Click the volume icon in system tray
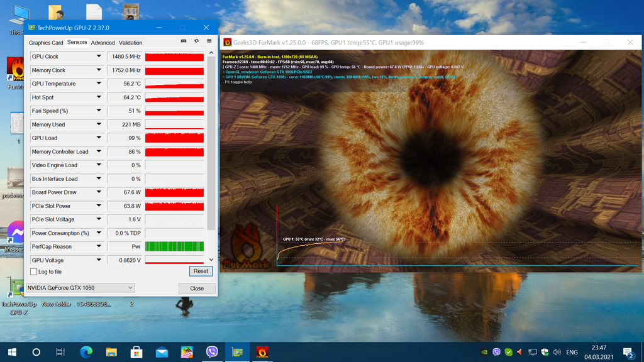Viewport: 644px width, 362px height. 557,352
